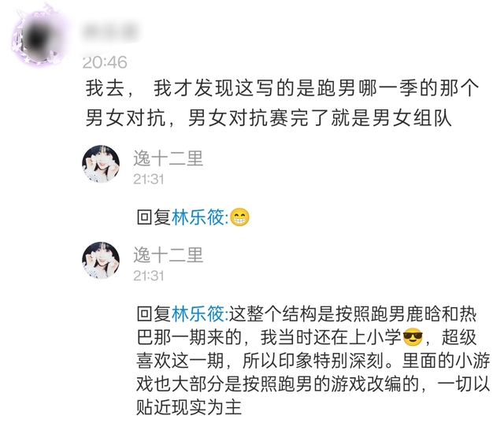The height and width of the screenshot is (423, 504).
Task: Tap the sunglasses face emoji
Action: click(413, 337)
